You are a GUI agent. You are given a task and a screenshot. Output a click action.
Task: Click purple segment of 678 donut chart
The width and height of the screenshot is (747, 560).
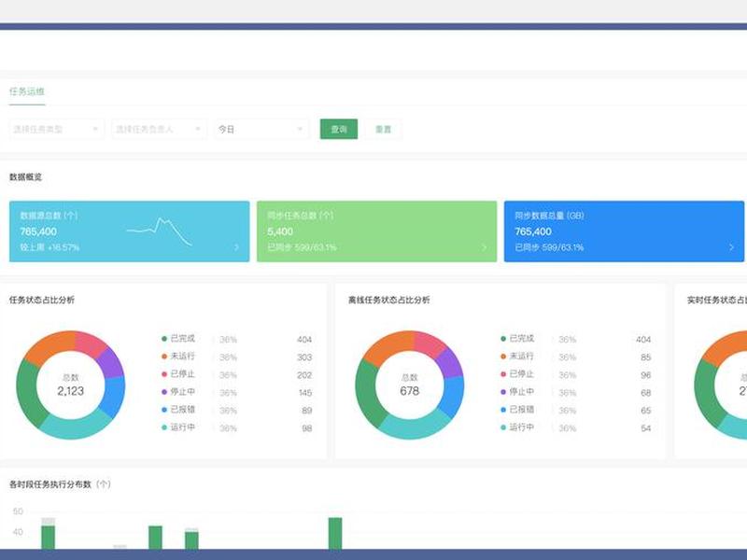(449, 363)
